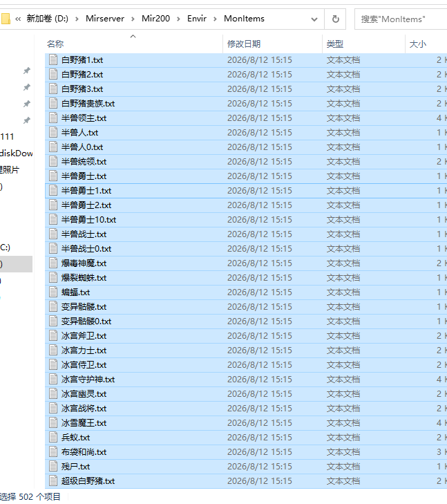The image size is (447, 504).
Task: Select file name 冰宫侍卫.txt
Action: tap(84, 365)
